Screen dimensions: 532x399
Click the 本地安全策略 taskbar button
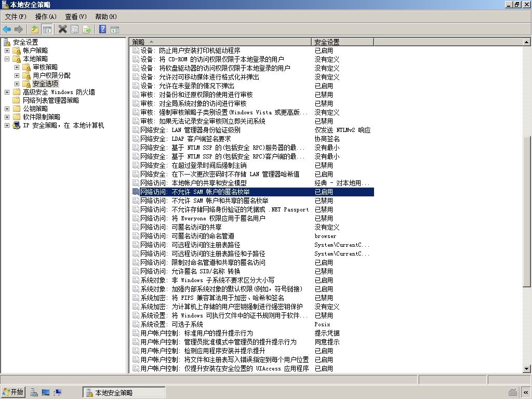[x=124, y=393]
